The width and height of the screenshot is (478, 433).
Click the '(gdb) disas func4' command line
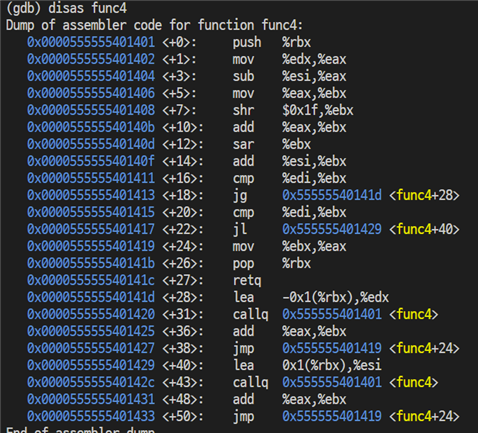point(66,8)
